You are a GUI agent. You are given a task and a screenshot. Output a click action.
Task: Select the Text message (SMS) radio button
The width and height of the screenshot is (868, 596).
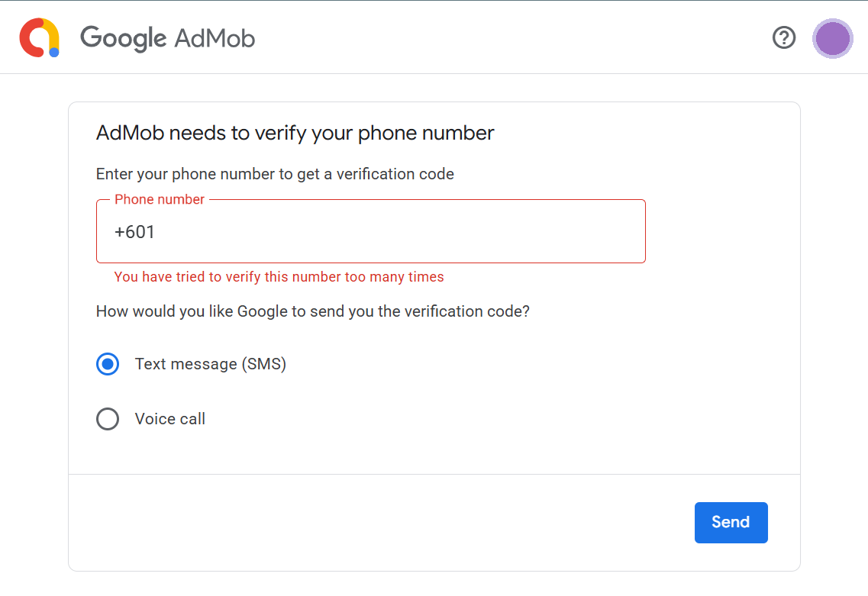[108, 364]
